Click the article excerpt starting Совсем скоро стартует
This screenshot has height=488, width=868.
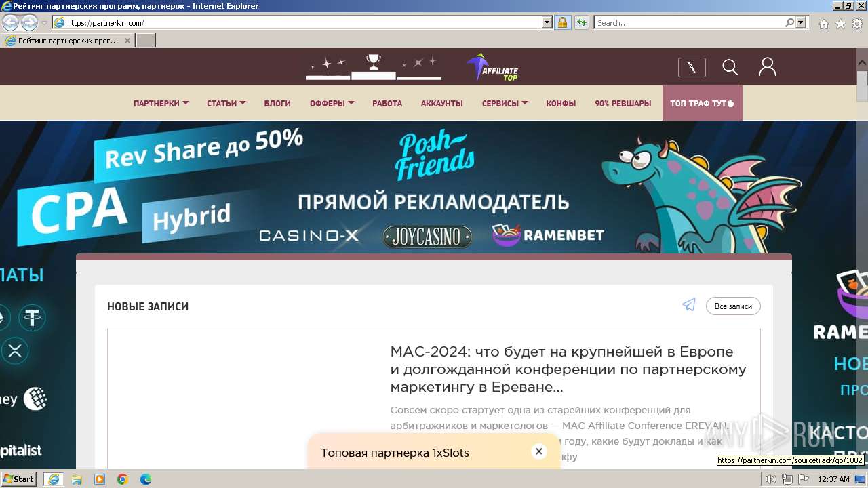click(x=559, y=433)
